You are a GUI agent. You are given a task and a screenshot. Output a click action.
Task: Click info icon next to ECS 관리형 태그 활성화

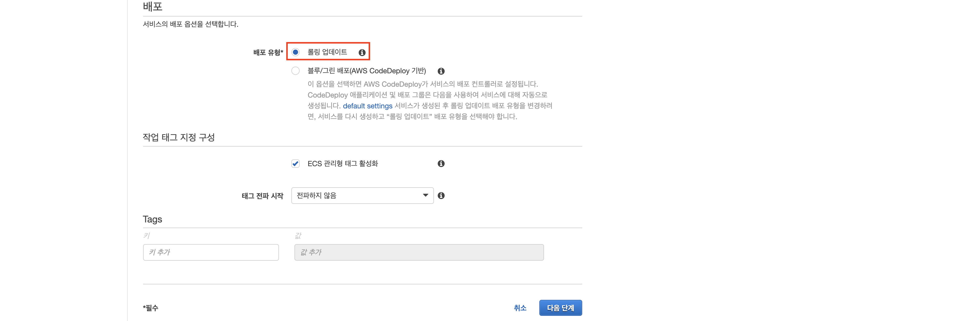click(441, 163)
